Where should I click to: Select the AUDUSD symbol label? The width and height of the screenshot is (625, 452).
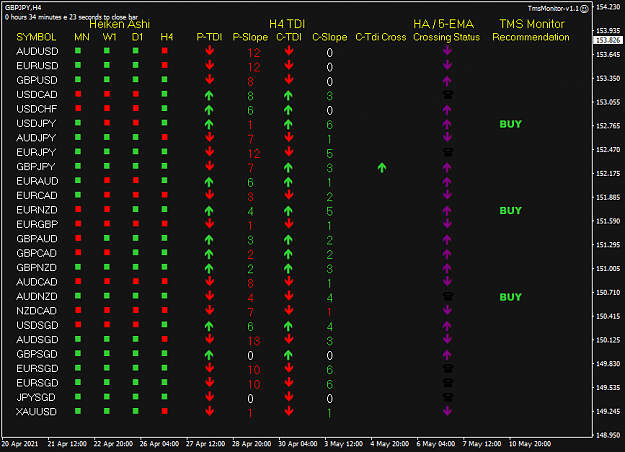pos(37,51)
